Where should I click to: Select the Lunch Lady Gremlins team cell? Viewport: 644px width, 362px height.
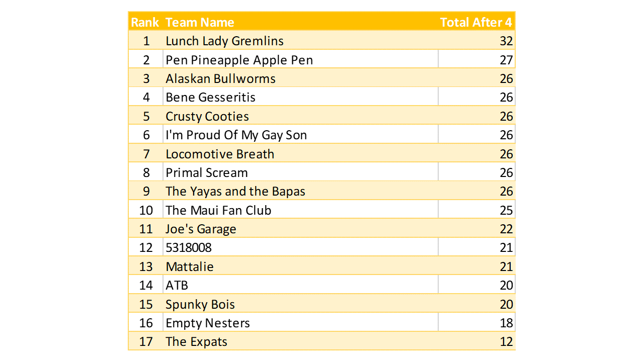224,41
